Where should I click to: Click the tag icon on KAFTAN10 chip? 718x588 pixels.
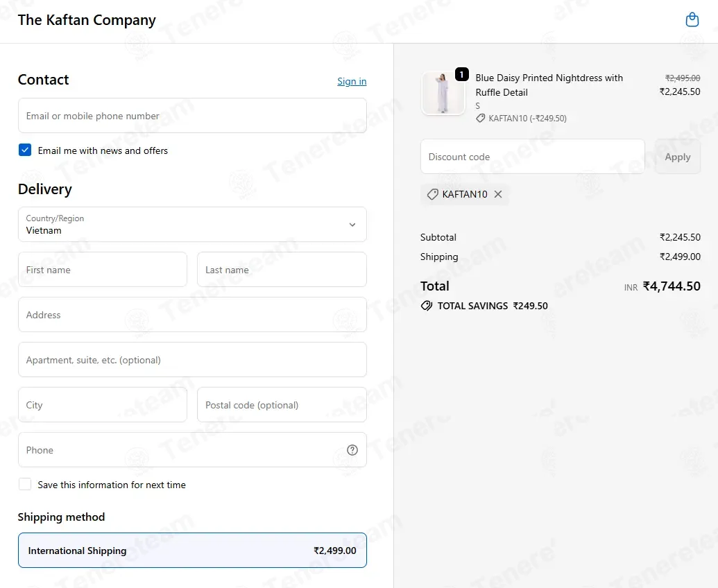click(x=432, y=194)
